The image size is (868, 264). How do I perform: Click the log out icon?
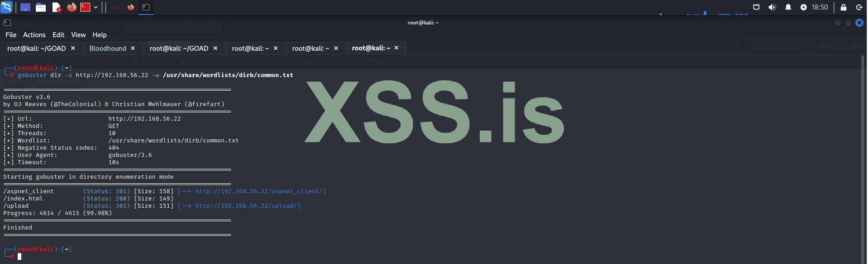859,7
